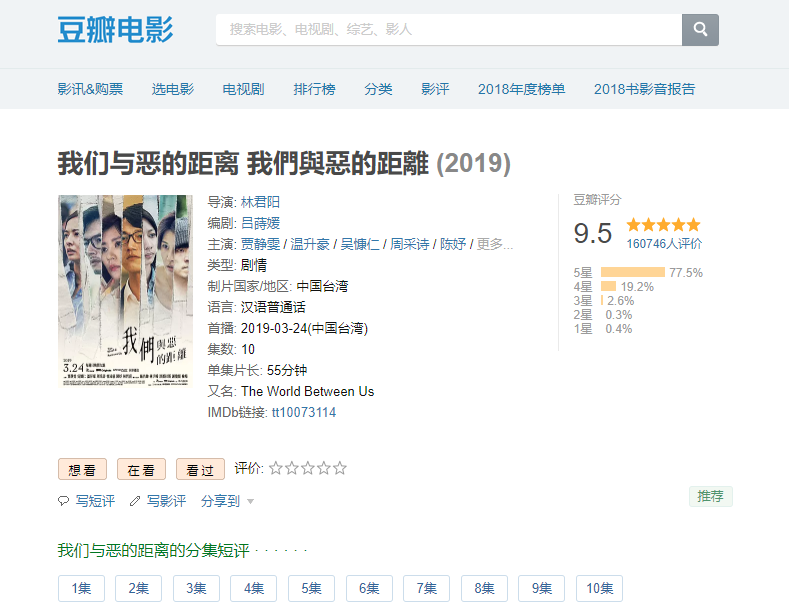Open actor 周采诗 link
This screenshot has height=613, width=789.
(410, 245)
